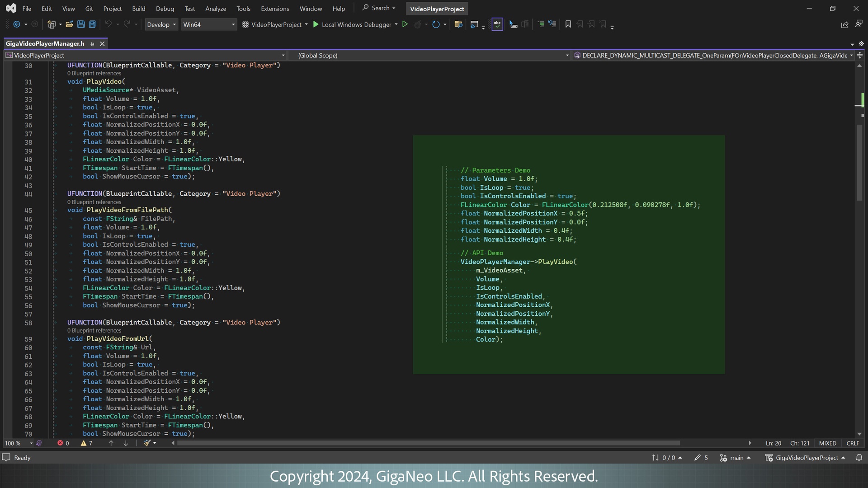Image resolution: width=868 pixels, height=488 pixels.
Task: Click the MIXED indentation indicator
Action: (828, 443)
